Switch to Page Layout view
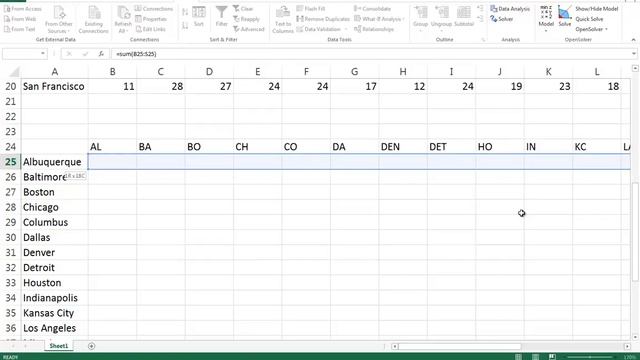The width and height of the screenshot is (640, 360). pos(535,357)
